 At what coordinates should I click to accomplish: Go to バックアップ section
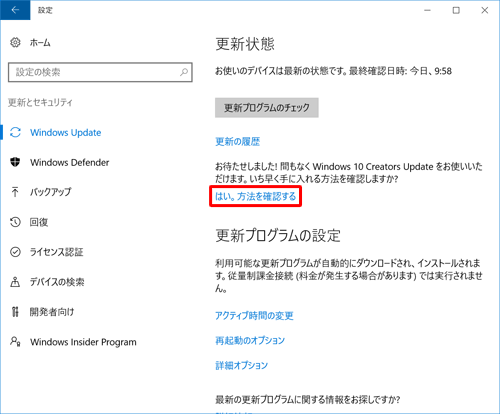point(50,192)
